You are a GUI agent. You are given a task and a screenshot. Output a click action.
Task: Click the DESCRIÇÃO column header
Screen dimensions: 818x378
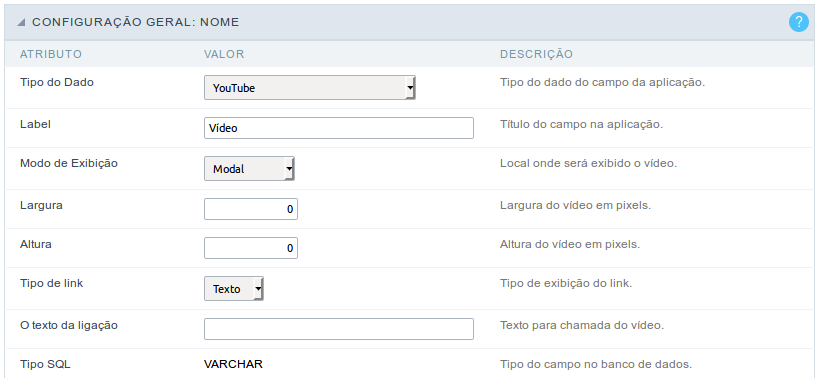(536, 54)
